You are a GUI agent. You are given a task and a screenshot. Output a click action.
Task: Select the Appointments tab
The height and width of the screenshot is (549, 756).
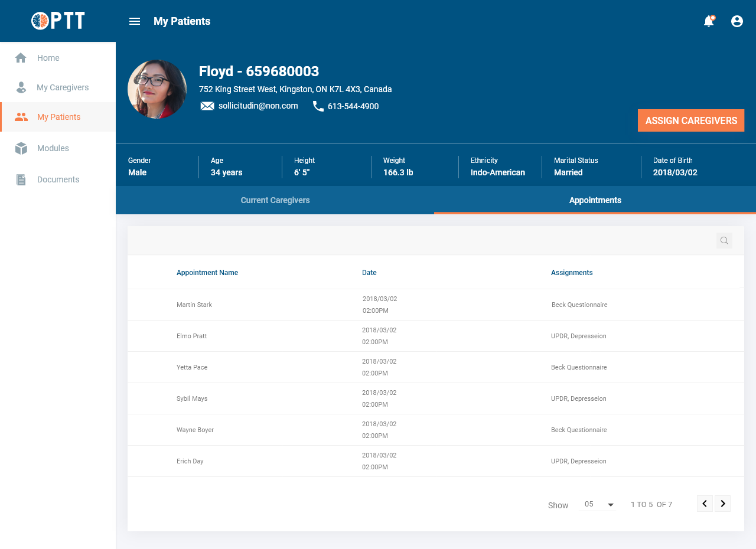tap(595, 200)
